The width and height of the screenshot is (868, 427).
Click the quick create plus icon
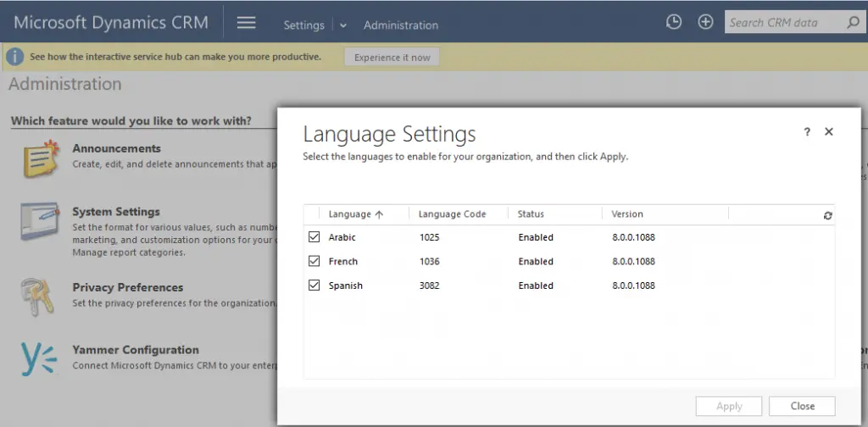pos(705,22)
